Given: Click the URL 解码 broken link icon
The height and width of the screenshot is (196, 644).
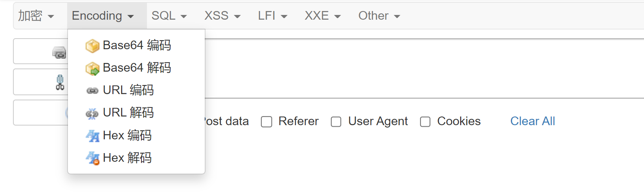Looking at the screenshot, I should [x=92, y=114].
